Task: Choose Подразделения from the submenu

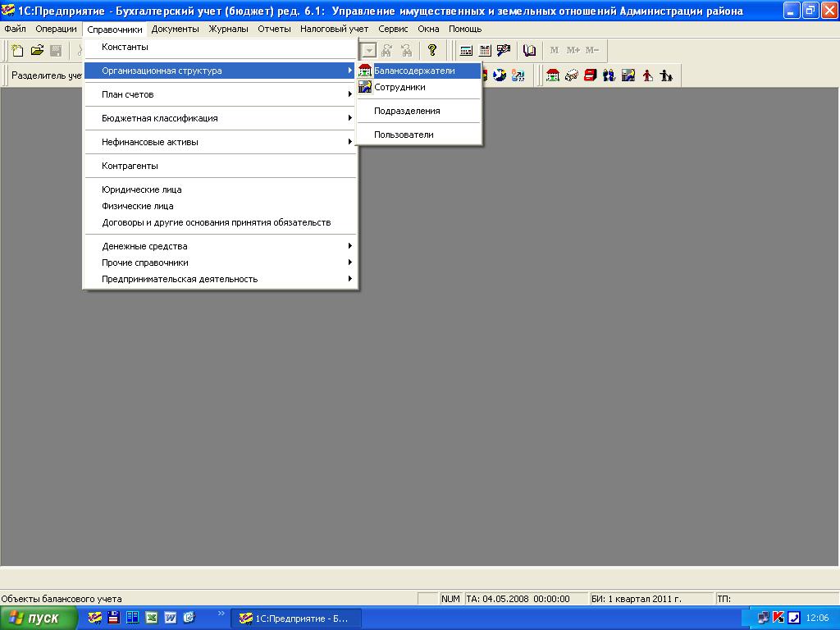Action: [419, 111]
